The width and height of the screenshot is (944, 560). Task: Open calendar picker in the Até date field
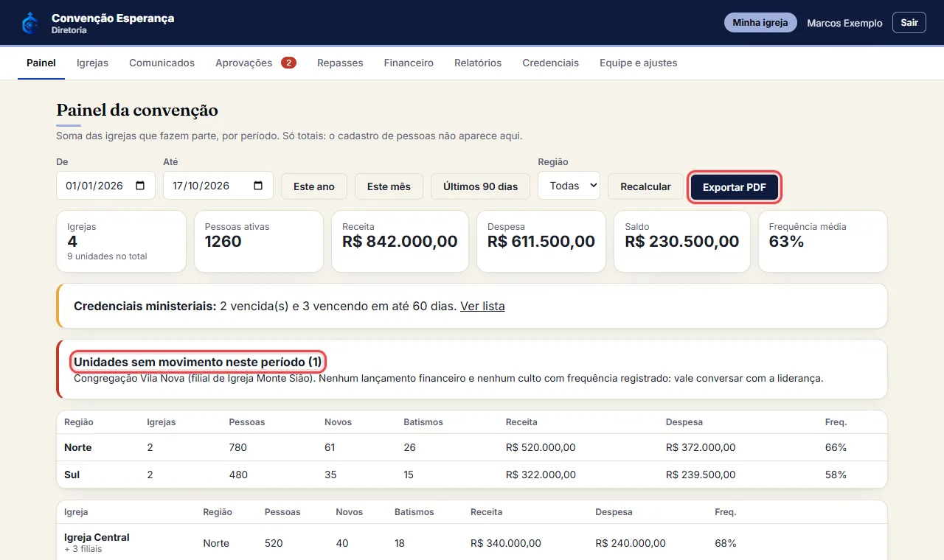258,186
